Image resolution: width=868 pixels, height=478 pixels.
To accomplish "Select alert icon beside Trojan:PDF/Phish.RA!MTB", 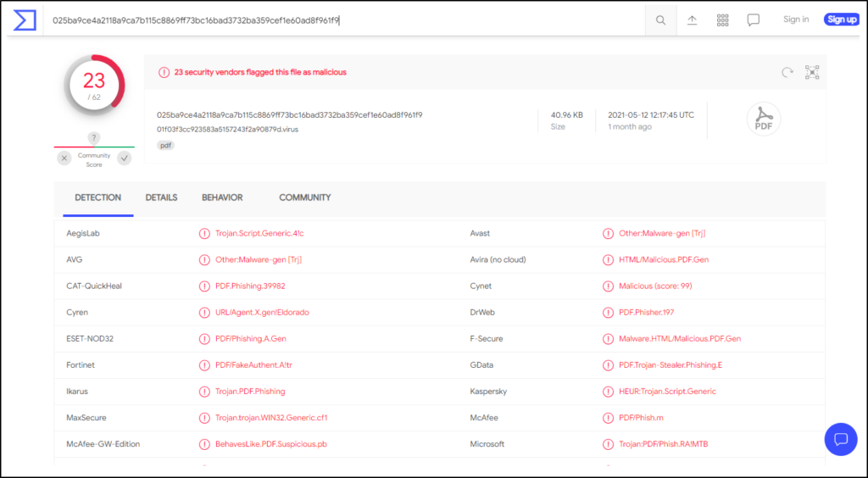I will coord(608,444).
